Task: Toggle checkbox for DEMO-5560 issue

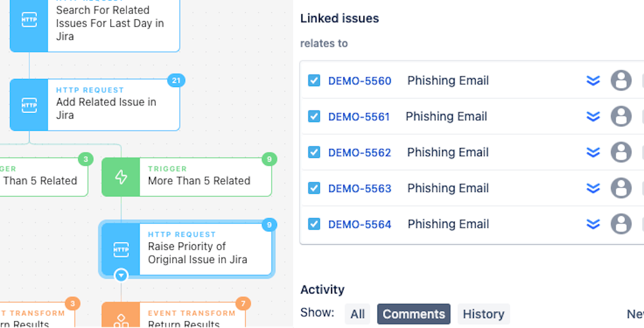Action: pos(314,81)
